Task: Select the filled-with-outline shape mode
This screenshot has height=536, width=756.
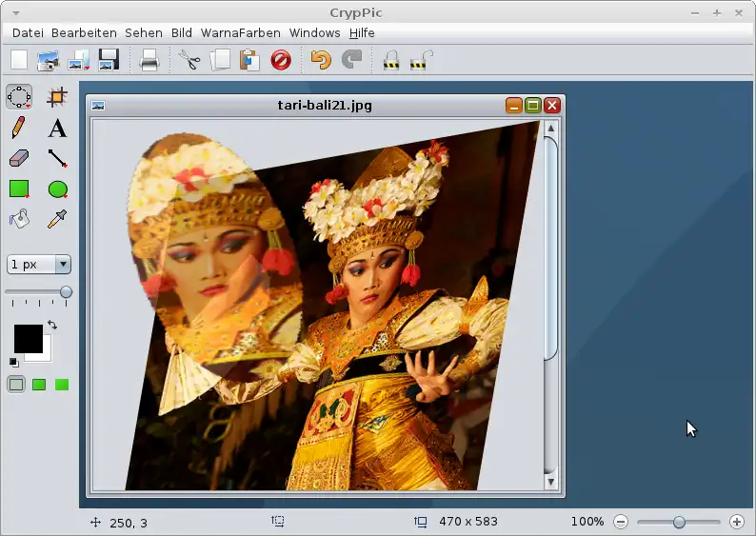Action: (39, 385)
